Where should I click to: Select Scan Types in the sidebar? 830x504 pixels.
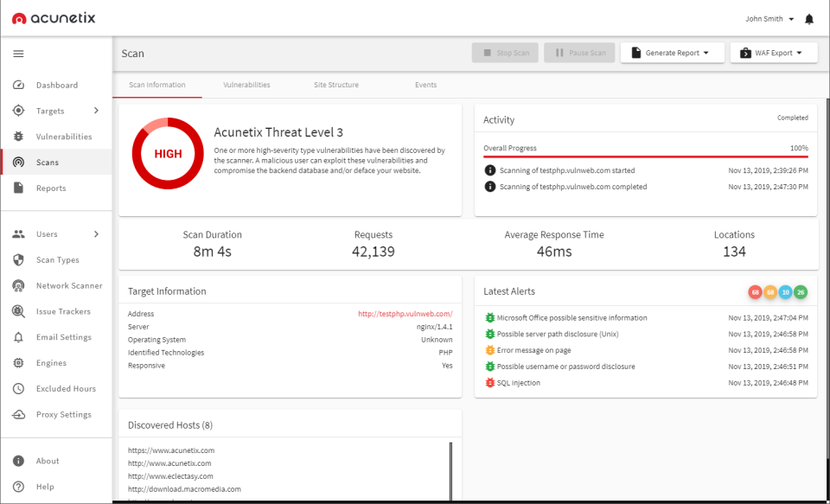pos(57,260)
